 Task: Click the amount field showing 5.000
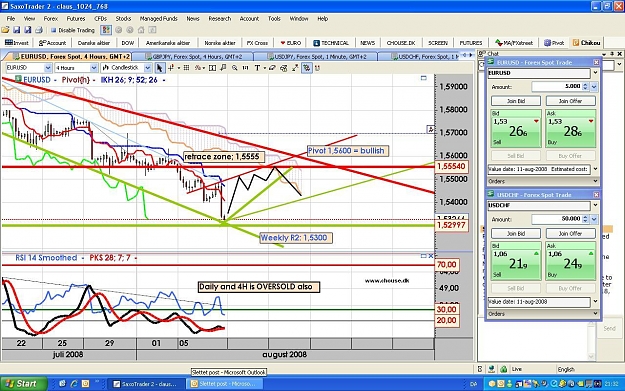[x=557, y=86]
